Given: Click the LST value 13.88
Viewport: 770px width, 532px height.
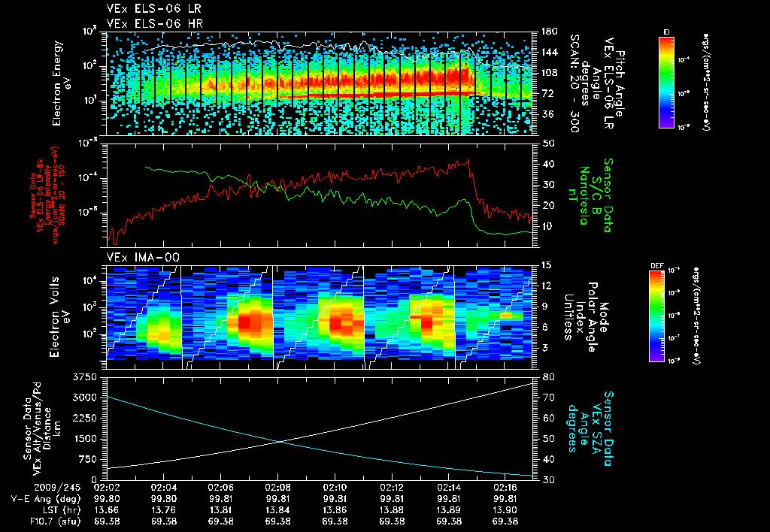Looking at the screenshot, I should 391,510.
